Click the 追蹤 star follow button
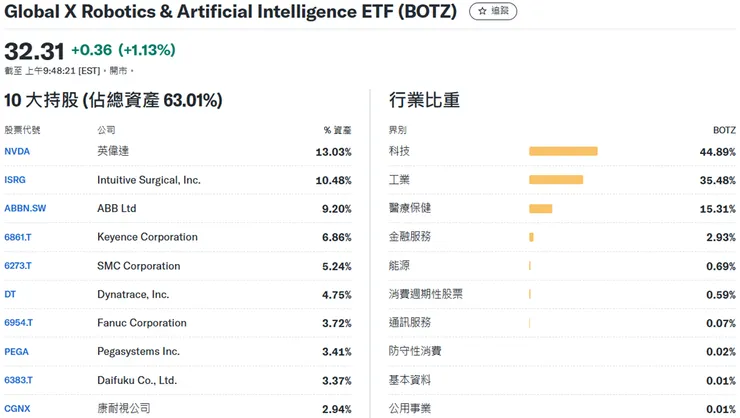740x418 pixels. 493,11
